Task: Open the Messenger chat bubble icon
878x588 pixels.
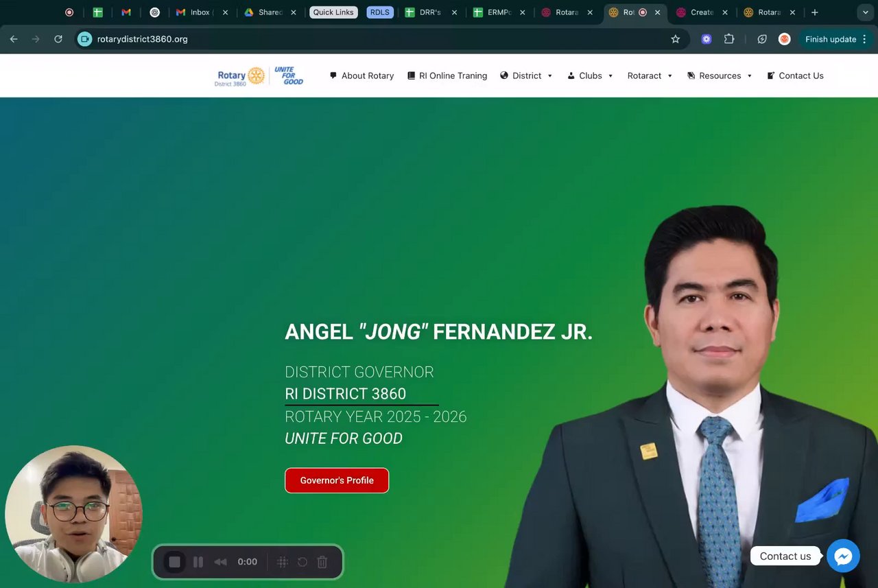Action: 843,556
